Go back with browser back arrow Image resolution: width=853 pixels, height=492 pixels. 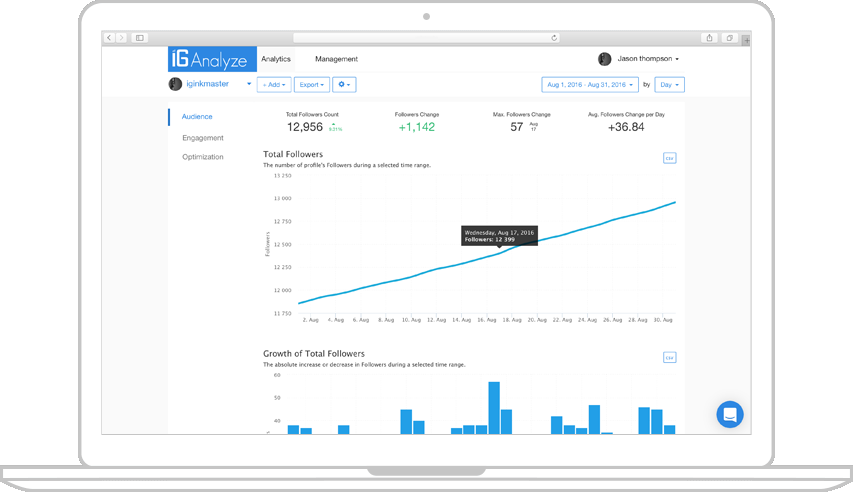(x=110, y=37)
